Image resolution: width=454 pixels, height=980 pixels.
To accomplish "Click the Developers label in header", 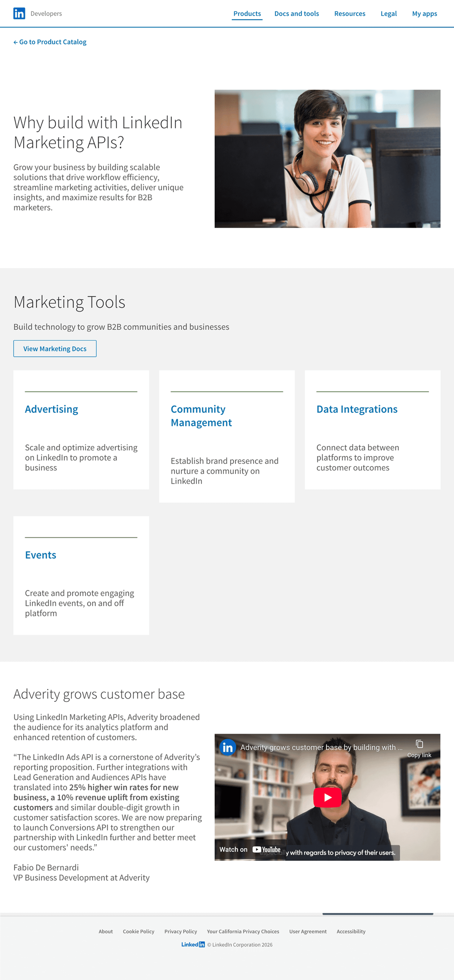I will 46,14.
